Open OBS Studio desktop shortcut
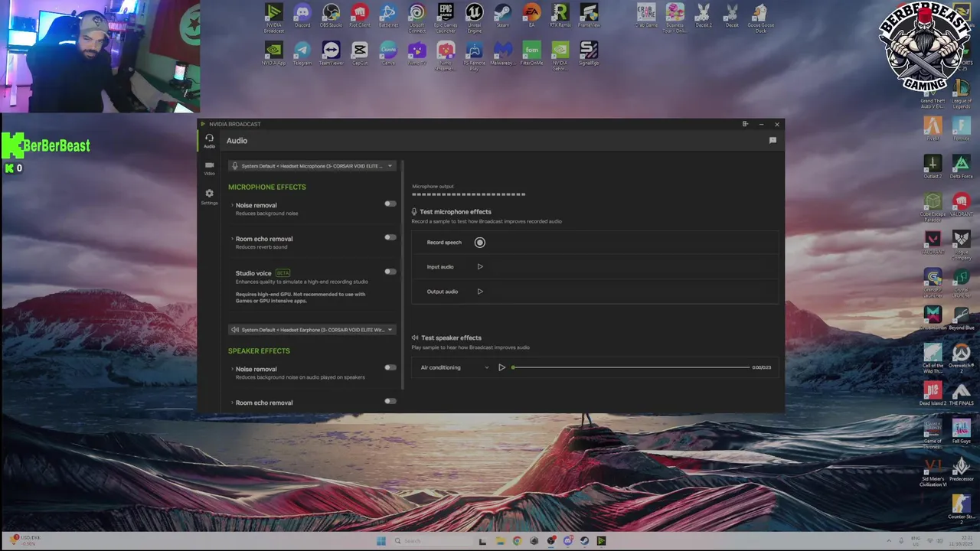The image size is (980, 551). pos(331,15)
